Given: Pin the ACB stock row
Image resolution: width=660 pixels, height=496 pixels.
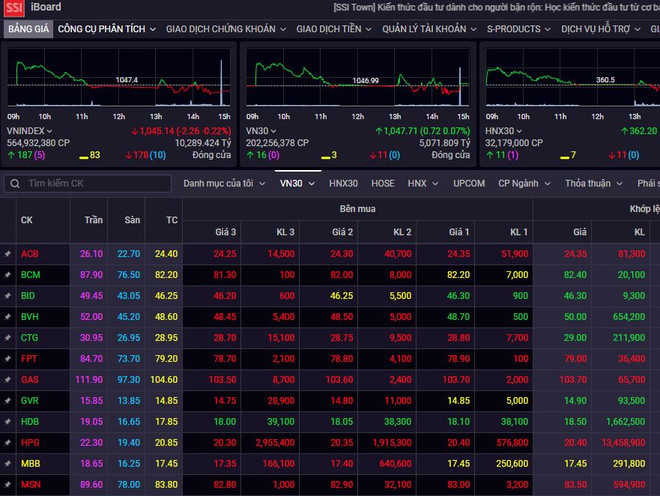Looking at the screenshot, I should pos(8,254).
